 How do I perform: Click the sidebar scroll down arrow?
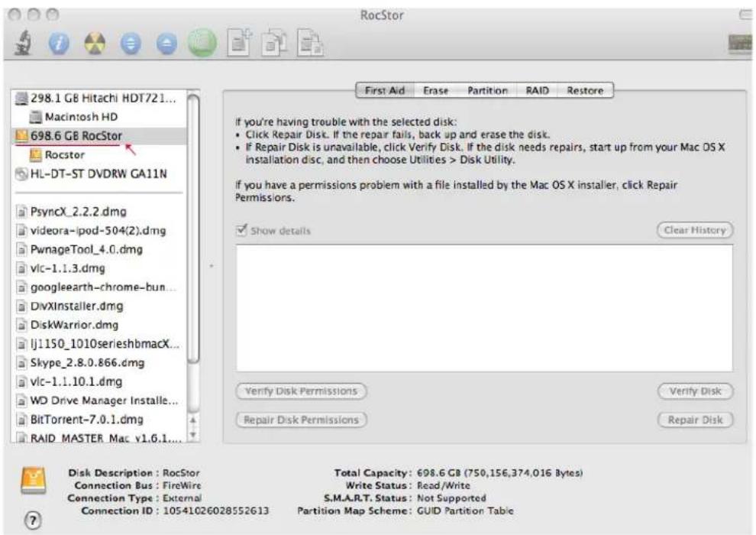tap(193, 435)
